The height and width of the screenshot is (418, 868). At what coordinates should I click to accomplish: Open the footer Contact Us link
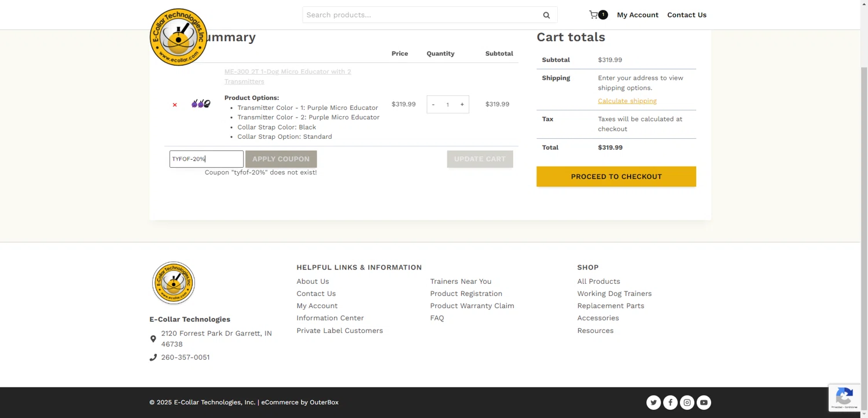click(316, 294)
